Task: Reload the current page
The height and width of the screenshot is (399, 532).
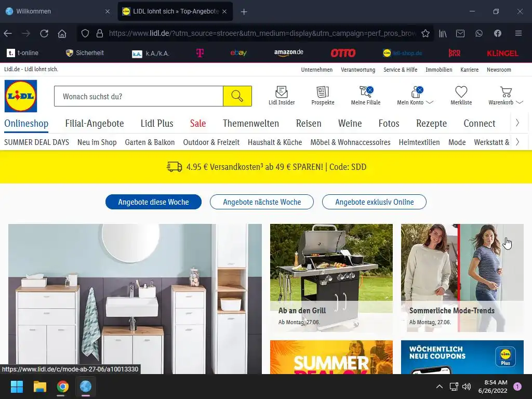Action: click(x=44, y=33)
